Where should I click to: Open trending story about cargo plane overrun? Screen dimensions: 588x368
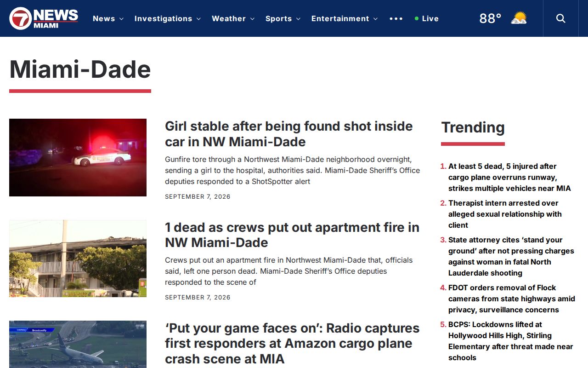(x=509, y=177)
